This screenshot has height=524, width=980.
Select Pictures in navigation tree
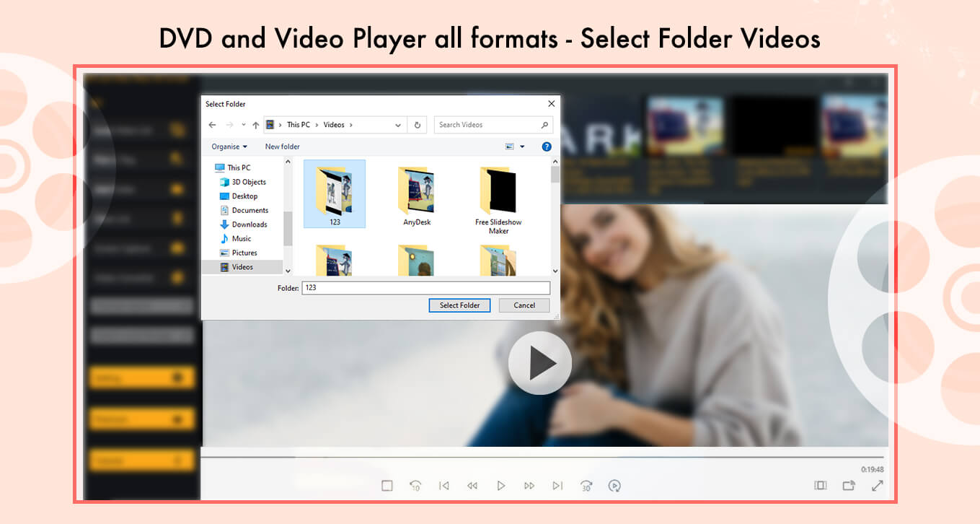238,253
